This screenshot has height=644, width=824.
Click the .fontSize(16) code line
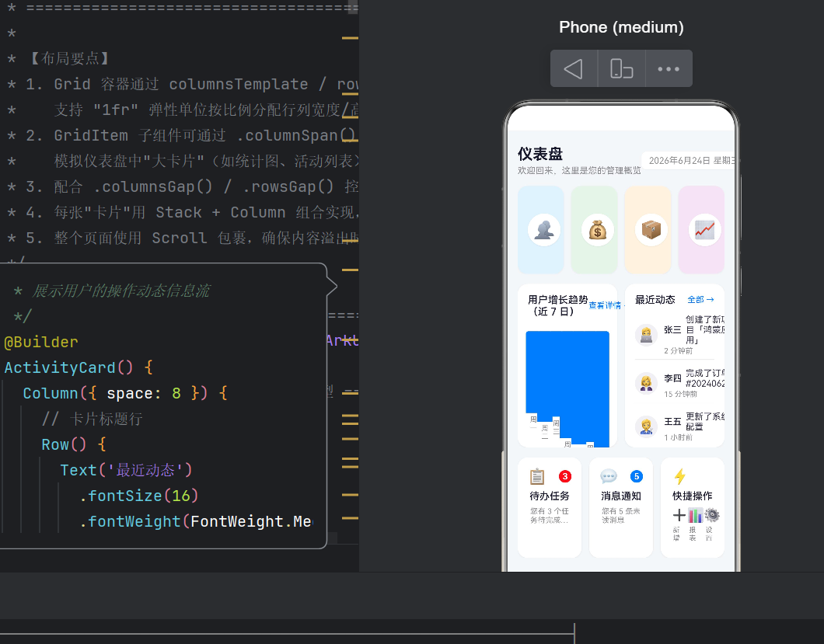(x=138, y=496)
